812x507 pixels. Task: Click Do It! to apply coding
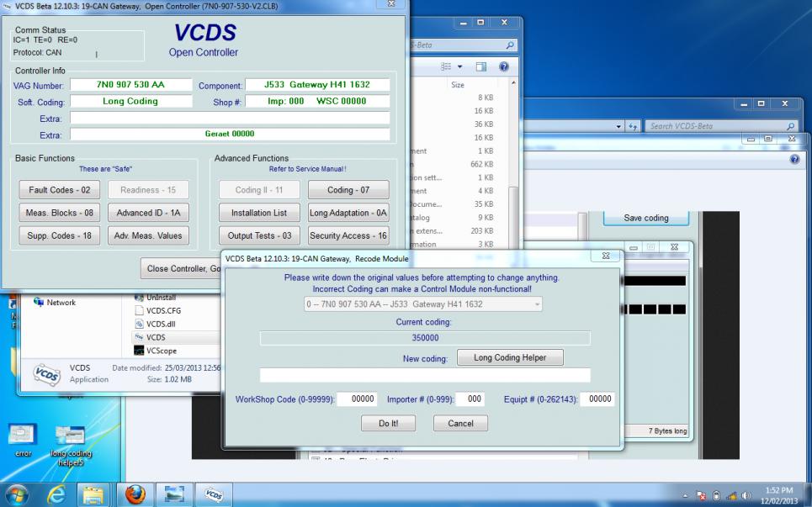[x=389, y=423]
